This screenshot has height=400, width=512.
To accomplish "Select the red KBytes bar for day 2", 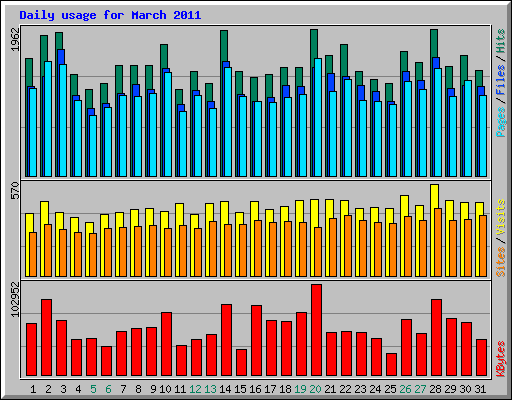I will pos(46,337).
